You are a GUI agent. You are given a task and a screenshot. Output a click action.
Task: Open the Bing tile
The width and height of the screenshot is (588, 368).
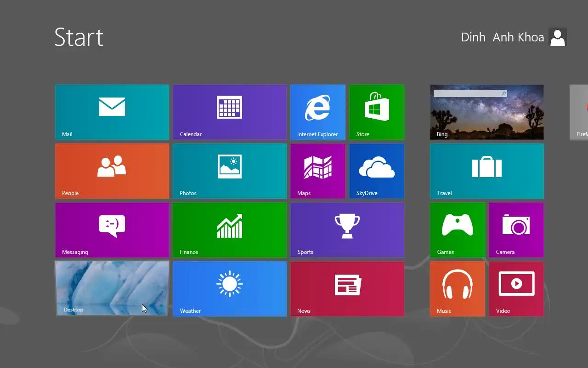tap(487, 112)
